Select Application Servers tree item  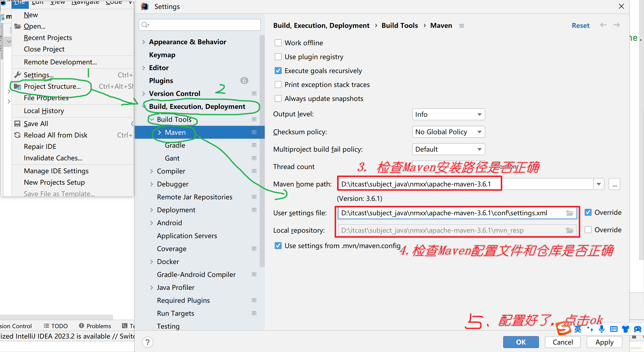point(187,236)
